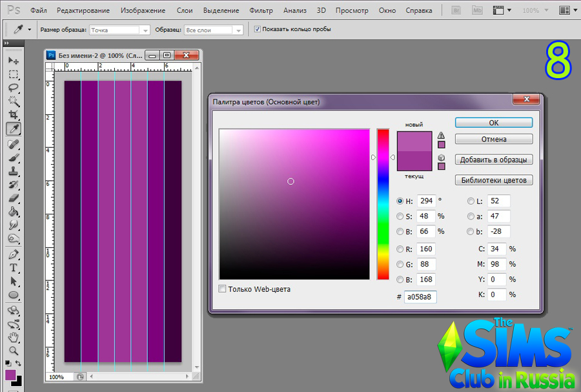The height and width of the screenshot is (392, 581).
Task: Click the 'Отмена' button
Action: (494, 139)
